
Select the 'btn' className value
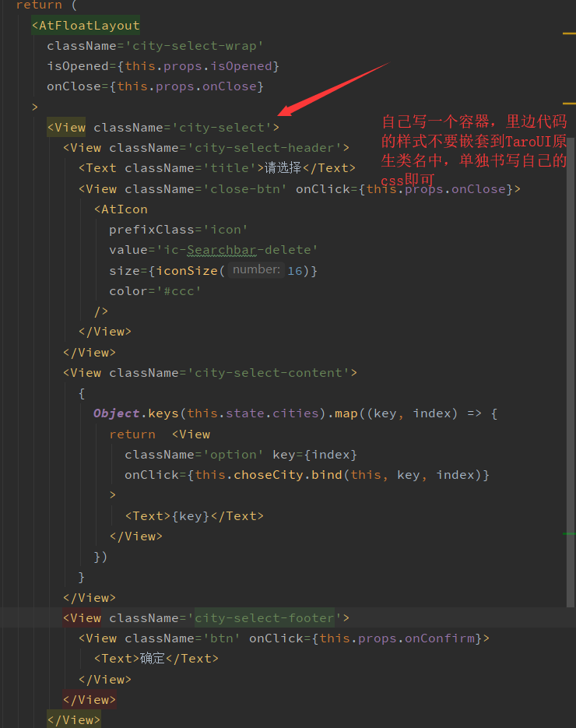point(221,638)
